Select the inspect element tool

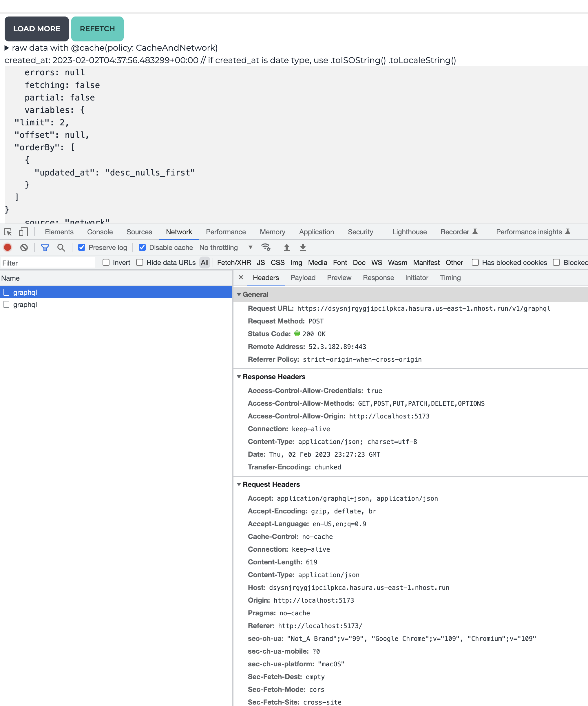pyautogui.click(x=8, y=232)
